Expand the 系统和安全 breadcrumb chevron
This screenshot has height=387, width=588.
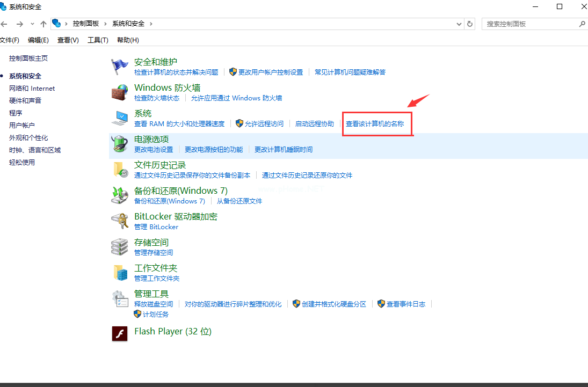(x=153, y=24)
